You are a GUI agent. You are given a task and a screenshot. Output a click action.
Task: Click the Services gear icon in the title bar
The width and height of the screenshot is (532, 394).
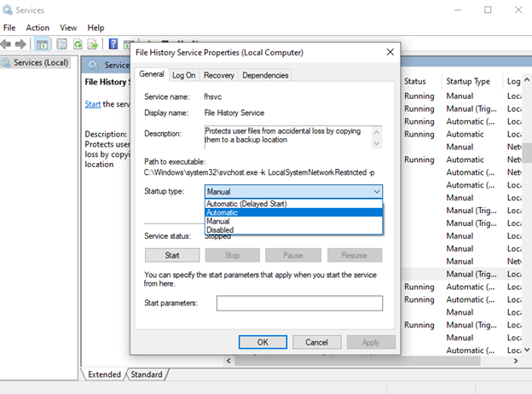click(x=7, y=9)
